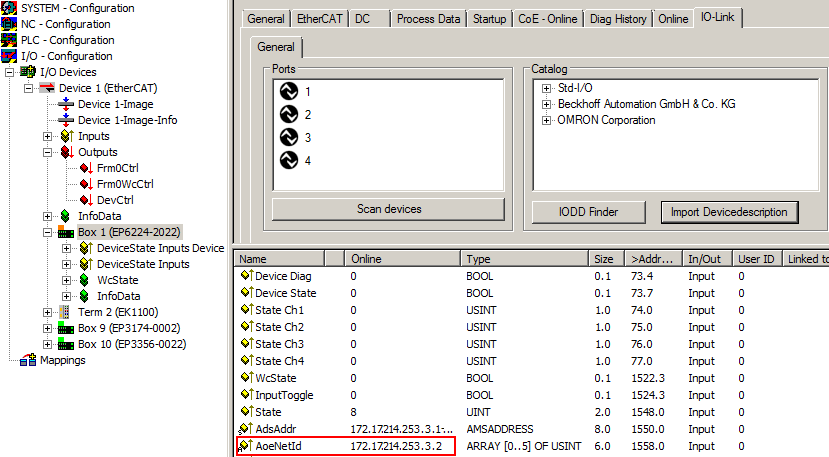Select the Device Diag variable row
The image size is (829, 457).
coord(532,276)
